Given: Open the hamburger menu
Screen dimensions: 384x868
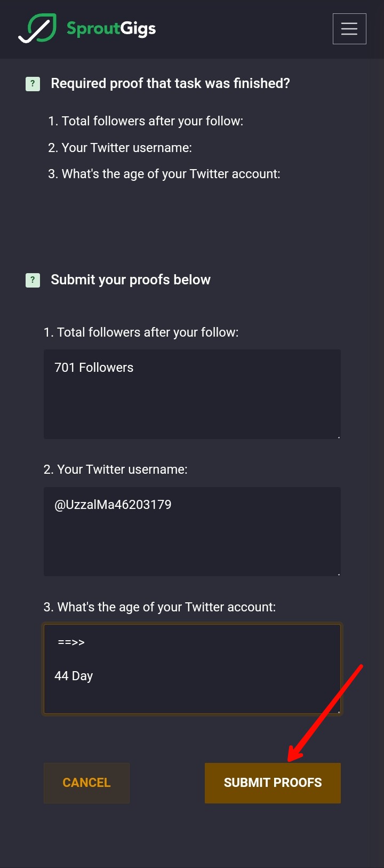Looking at the screenshot, I should 349,29.
